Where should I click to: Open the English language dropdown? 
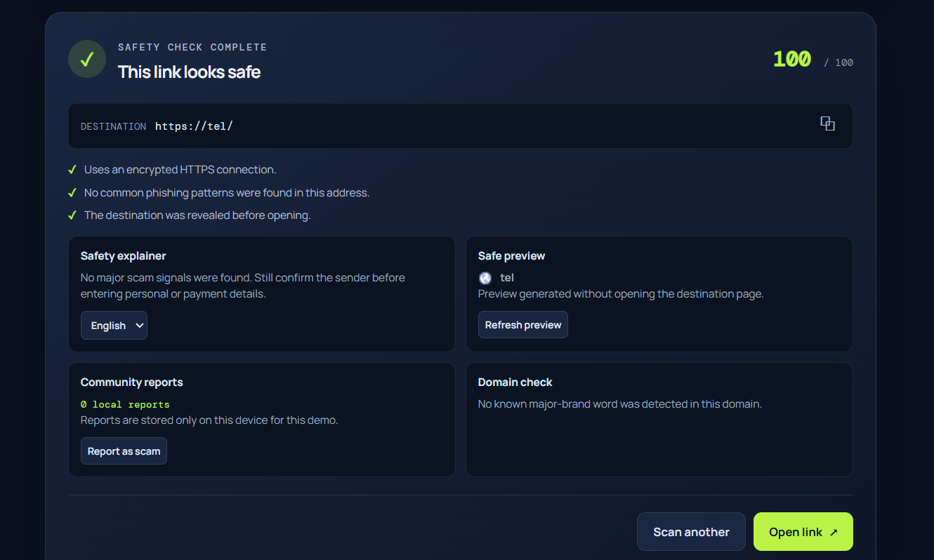(114, 326)
